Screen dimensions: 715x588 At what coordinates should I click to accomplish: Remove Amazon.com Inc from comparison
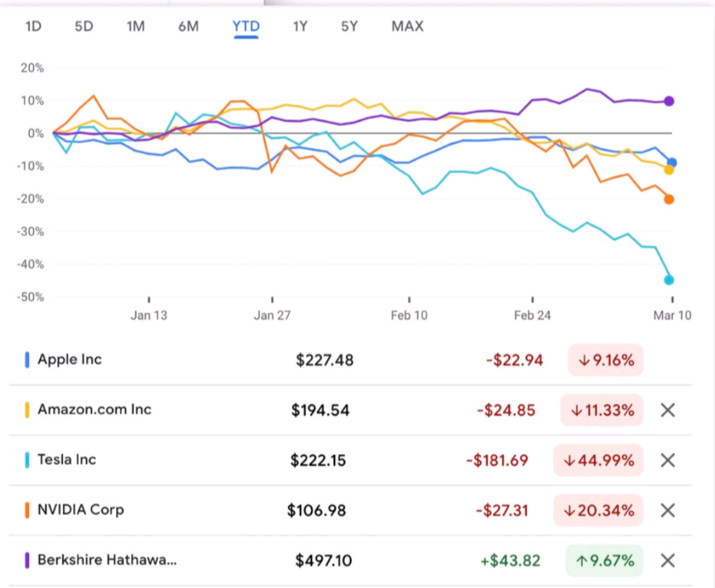click(669, 410)
